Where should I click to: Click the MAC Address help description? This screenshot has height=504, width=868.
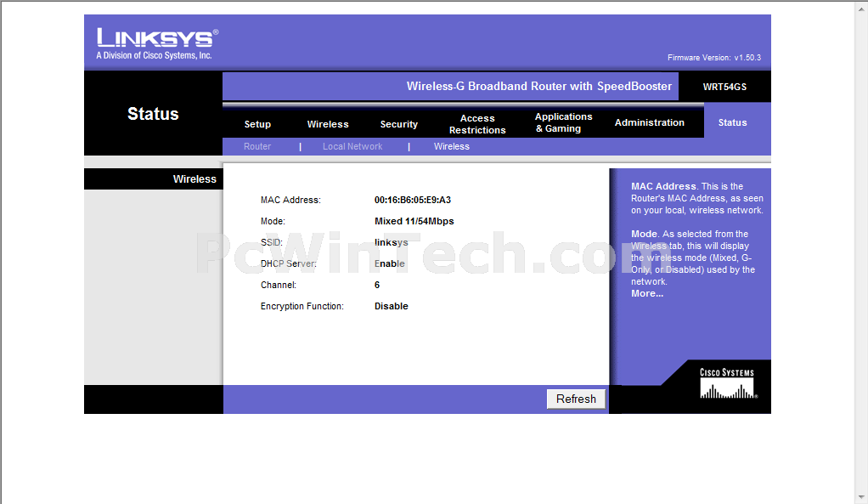[697, 198]
